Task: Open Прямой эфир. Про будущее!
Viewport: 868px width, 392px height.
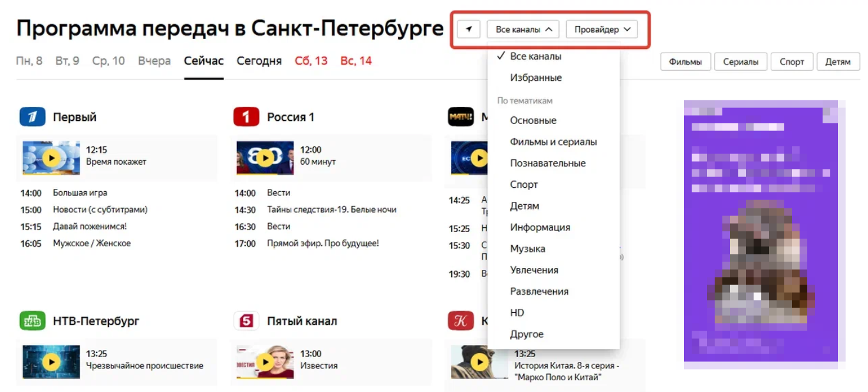Action: tap(323, 243)
